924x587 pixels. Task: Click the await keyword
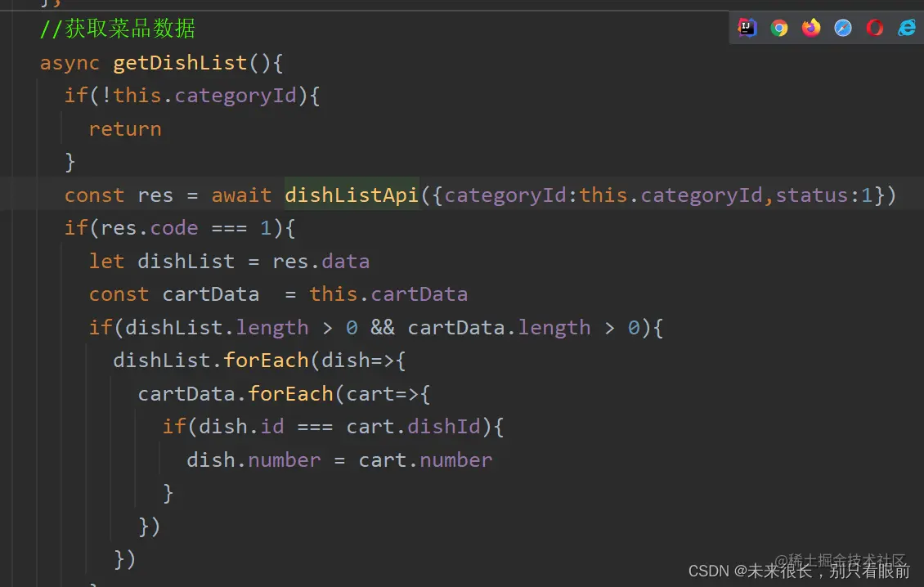pyautogui.click(x=241, y=195)
